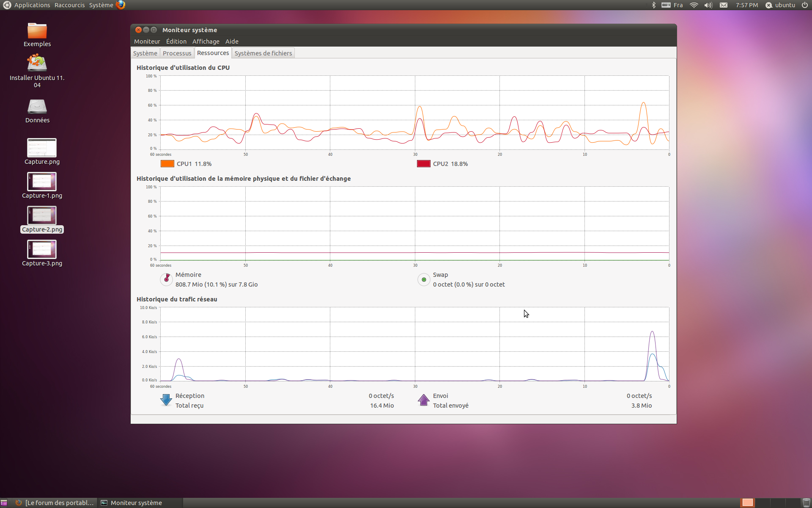Viewport: 812px width, 508px height.
Task: Click the CPU2 red color swatch
Action: click(x=423, y=164)
